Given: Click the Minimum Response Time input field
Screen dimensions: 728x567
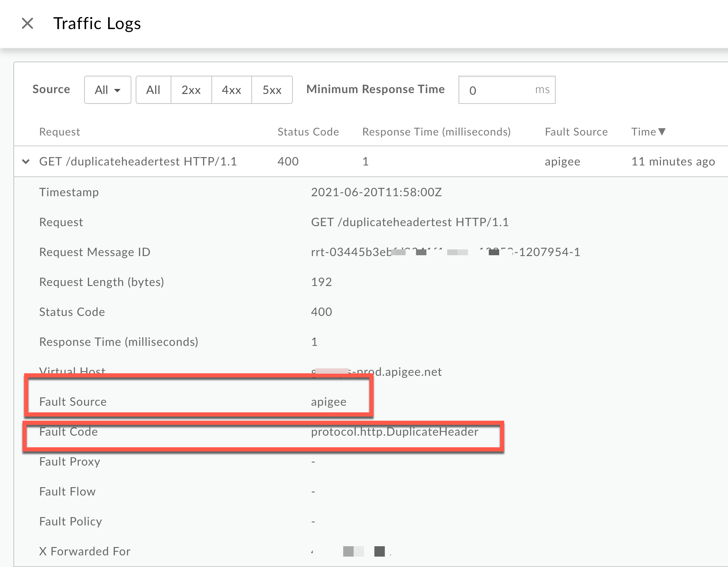Looking at the screenshot, I should [x=499, y=90].
